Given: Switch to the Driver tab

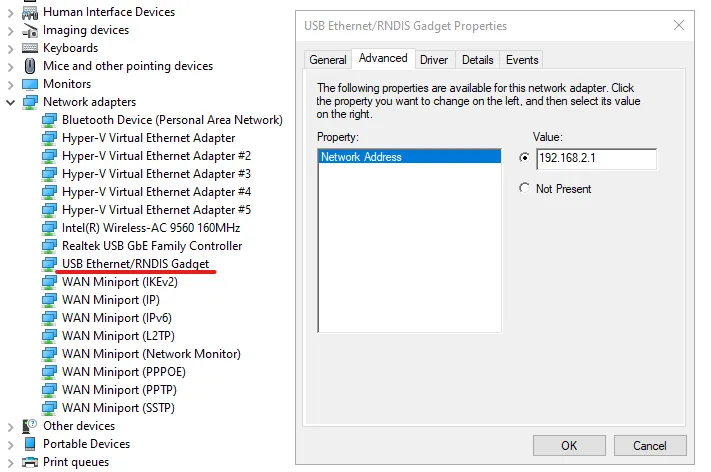Looking at the screenshot, I should [434, 60].
